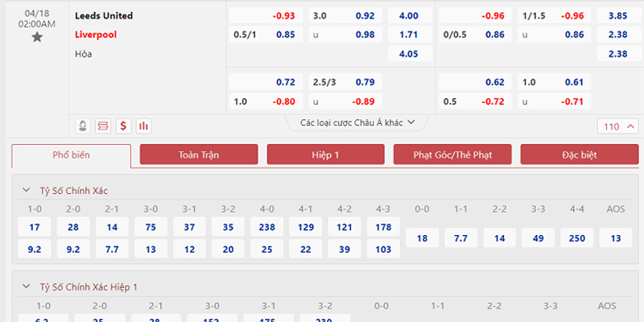Switch to the Hiệp 1 tab
The width and height of the screenshot is (644, 322).
click(x=326, y=155)
